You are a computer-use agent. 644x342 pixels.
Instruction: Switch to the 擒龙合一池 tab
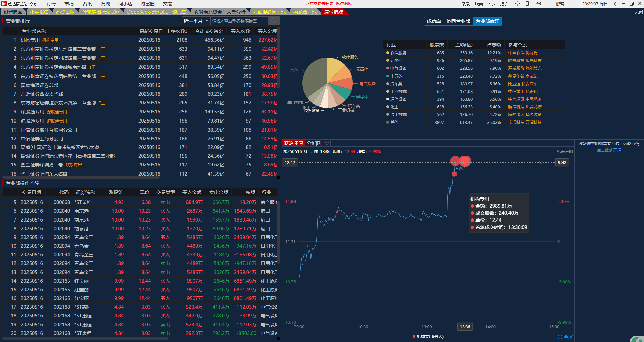(305, 12)
